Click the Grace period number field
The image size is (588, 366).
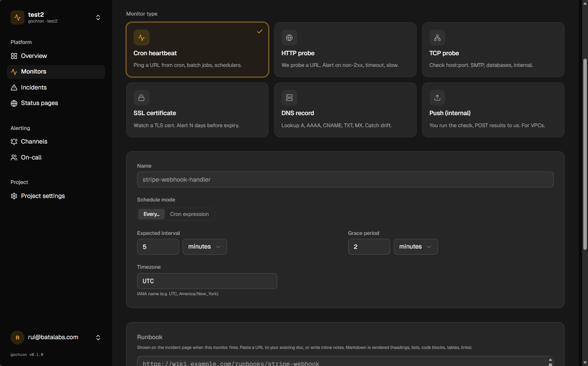pyautogui.click(x=369, y=247)
